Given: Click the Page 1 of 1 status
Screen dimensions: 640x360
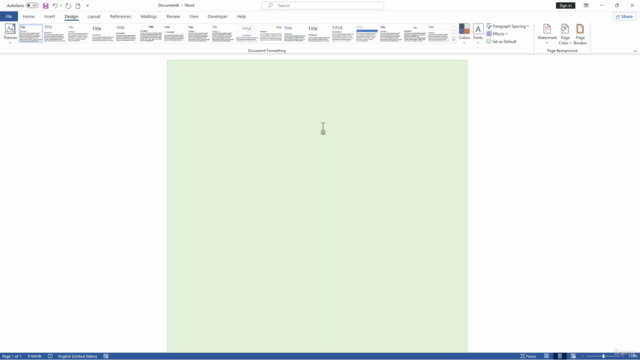Looking at the screenshot, I should [12, 356].
